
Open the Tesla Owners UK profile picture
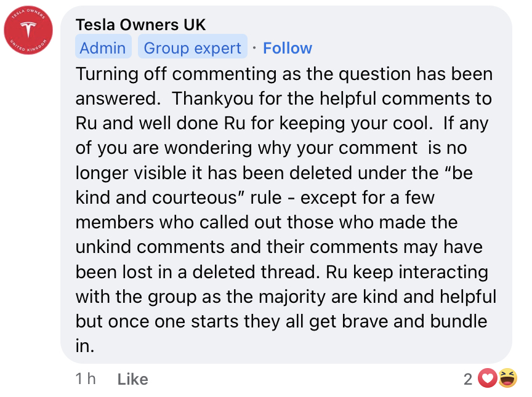[28, 30]
